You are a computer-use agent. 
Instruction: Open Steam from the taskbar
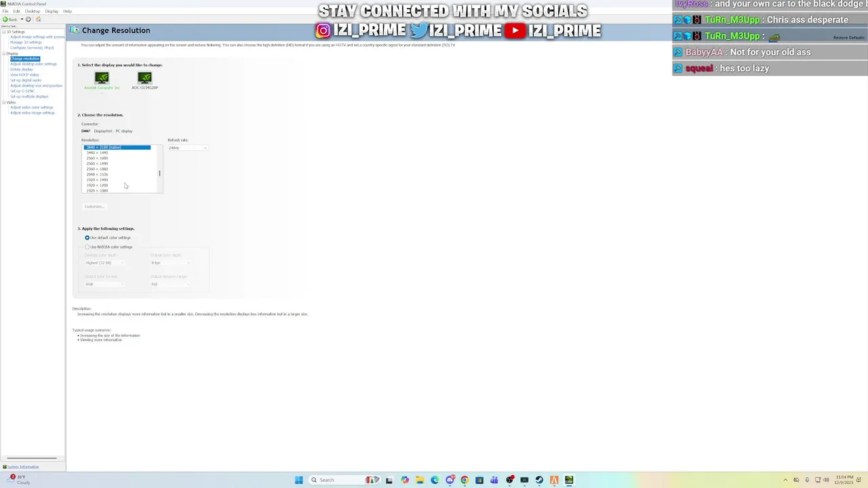[x=539, y=480]
